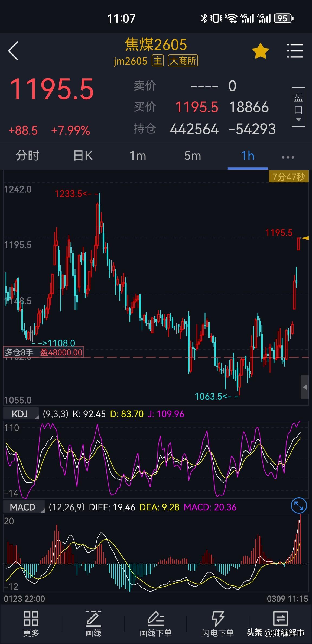Screen dimensions: 312x644
Task: Click the battery 95 status icon
Action: tap(284, 18)
